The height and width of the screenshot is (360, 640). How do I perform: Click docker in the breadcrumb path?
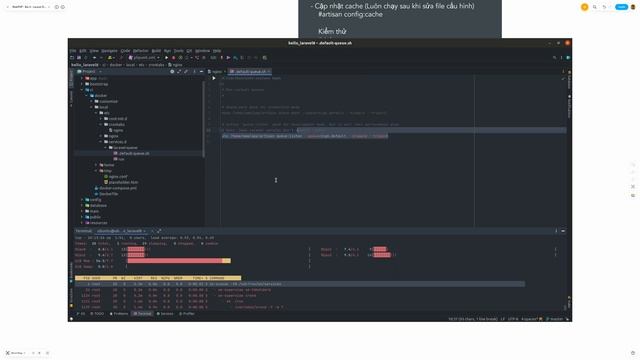click(x=116, y=65)
